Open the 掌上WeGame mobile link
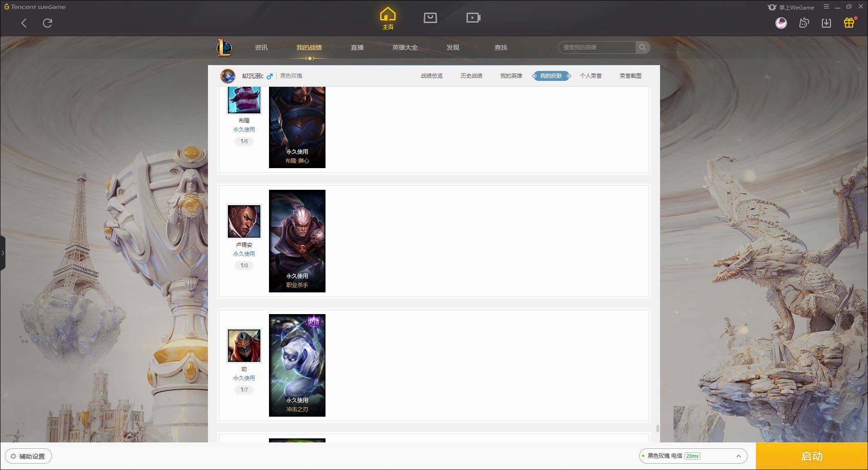Viewport: 868px width, 470px height. coord(791,7)
